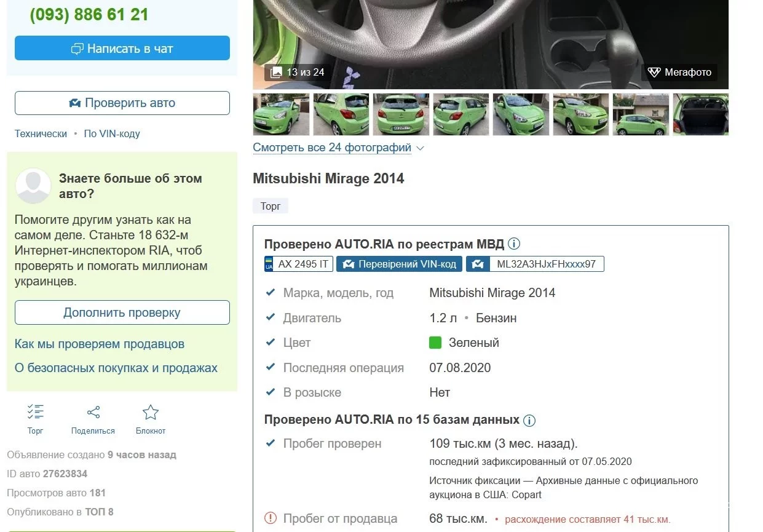This screenshot has height=532, width=763.
Task: Open the Мегафото diamond icon
Action: 654,73
